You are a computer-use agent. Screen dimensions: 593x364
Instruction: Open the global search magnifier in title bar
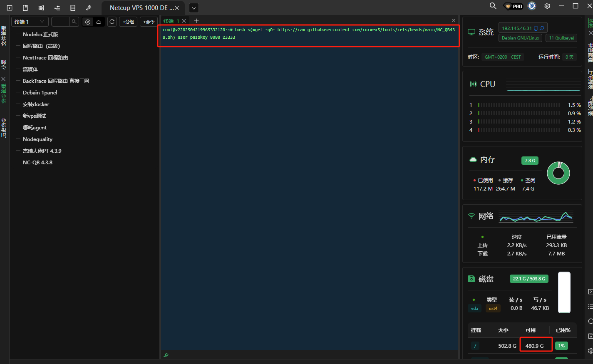click(x=493, y=6)
